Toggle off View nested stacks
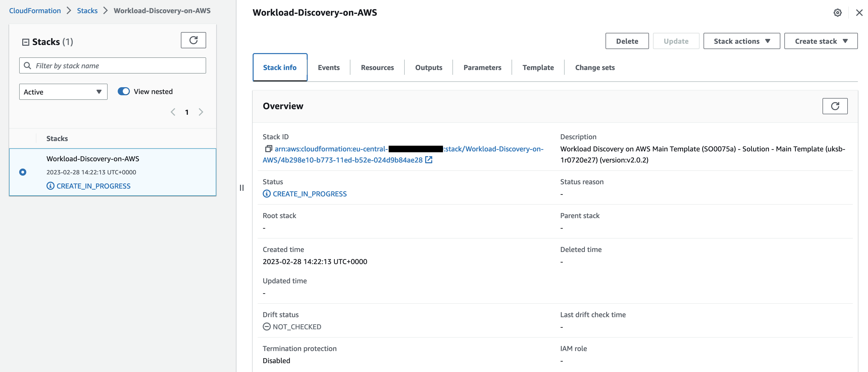 click(124, 91)
